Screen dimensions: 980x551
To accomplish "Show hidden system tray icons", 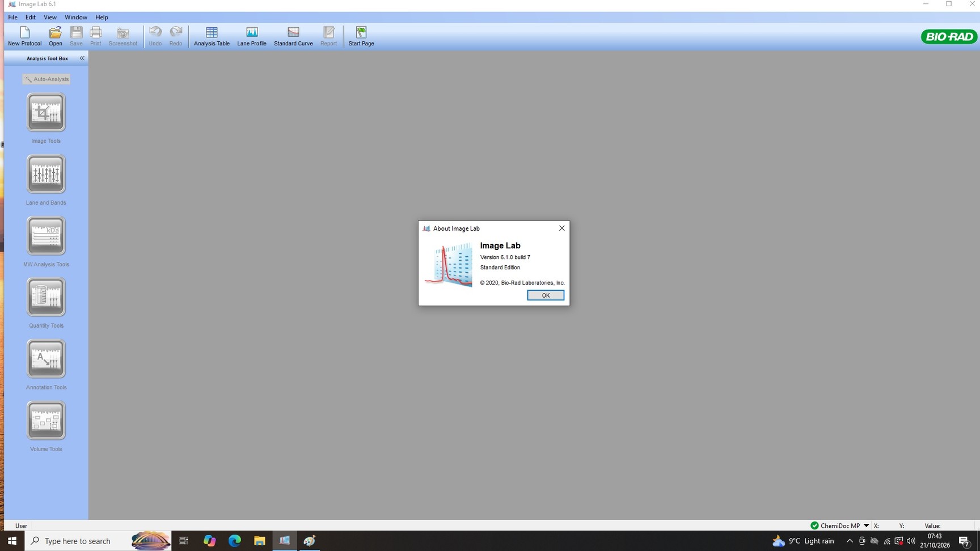I will click(x=850, y=541).
